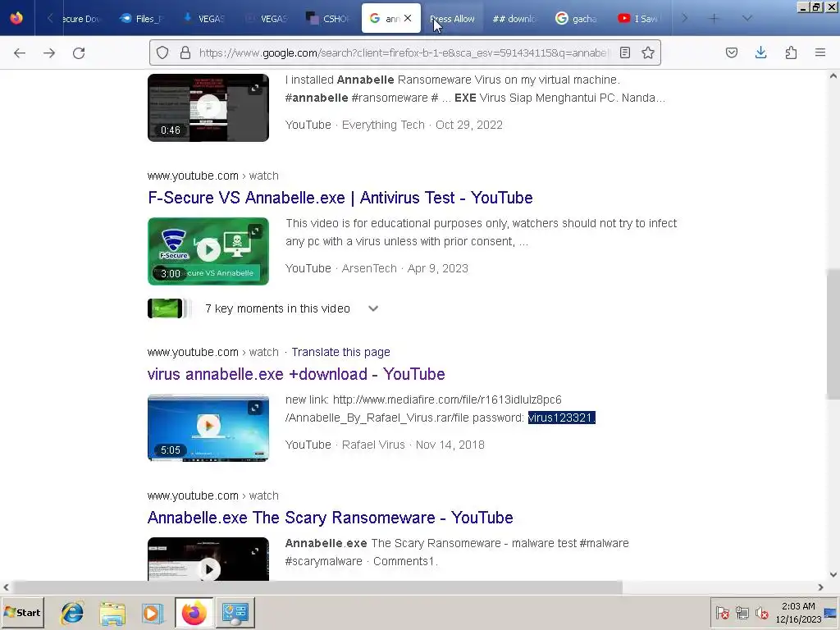Open the Firefox downloads panel
The width and height of the screenshot is (840, 630).
(760, 52)
